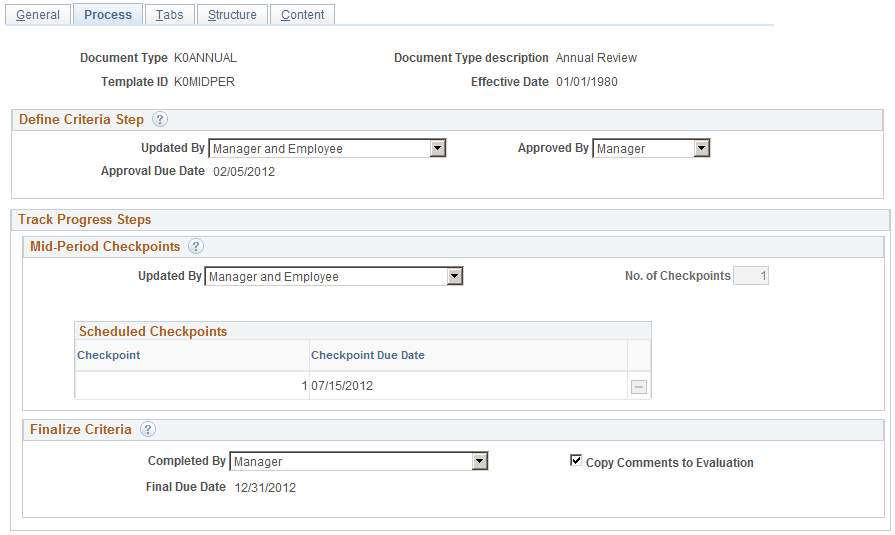Click the Final Due Date value 12/31/2012

click(265, 488)
